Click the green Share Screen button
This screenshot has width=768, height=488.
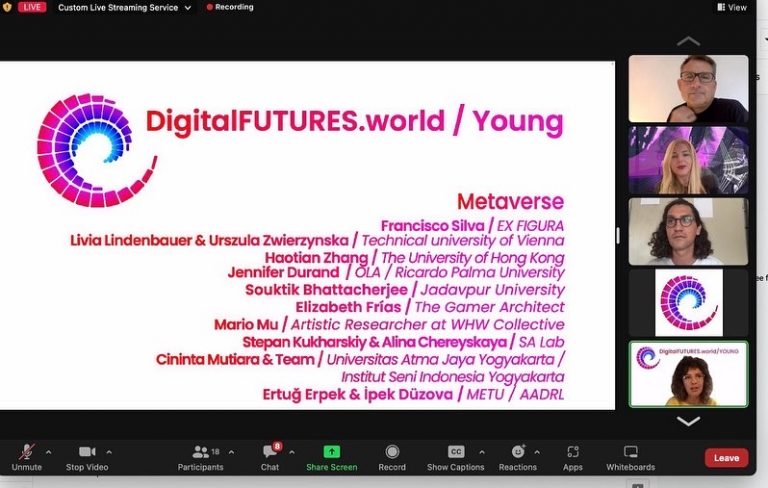click(x=332, y=458)
